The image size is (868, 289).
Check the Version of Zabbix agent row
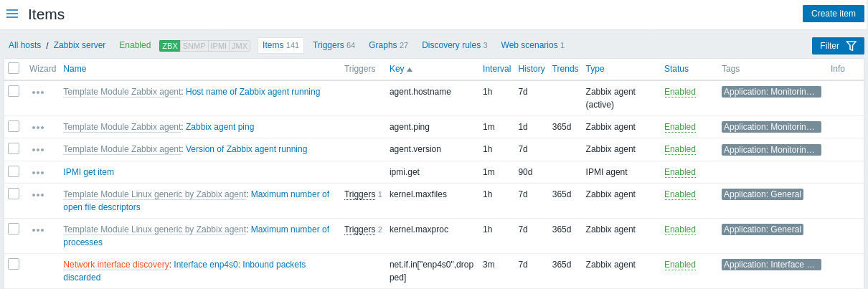tap(14, 148)
